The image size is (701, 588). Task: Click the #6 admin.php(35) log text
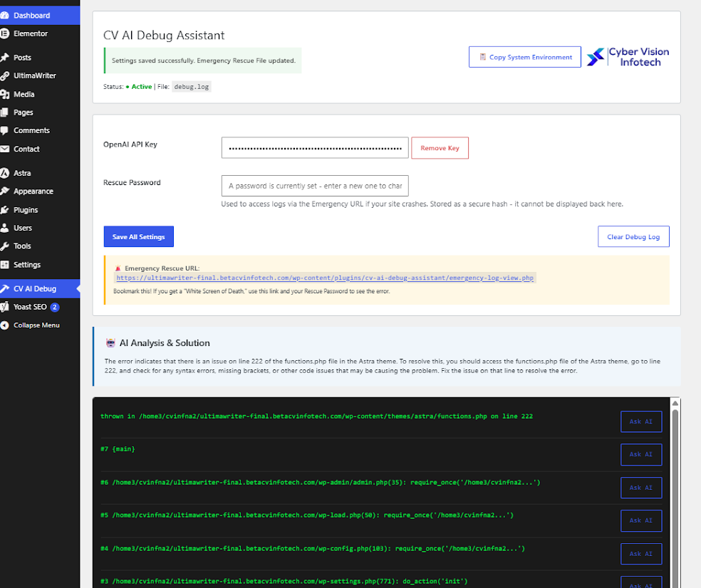tap(320, 483)
